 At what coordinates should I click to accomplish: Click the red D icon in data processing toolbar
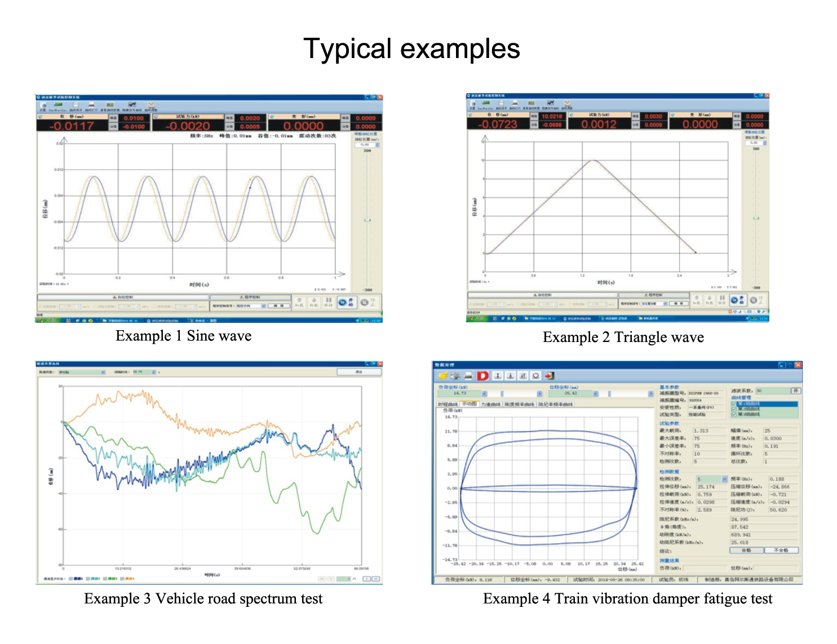click(482, 376)
